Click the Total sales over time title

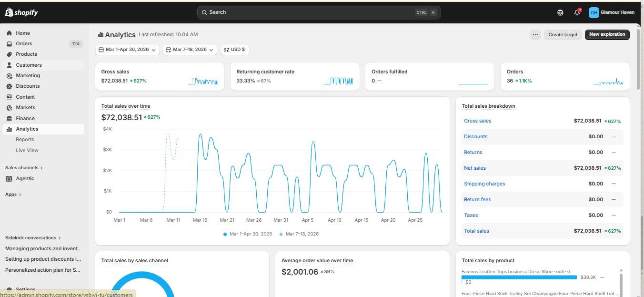tap(126, 106)
